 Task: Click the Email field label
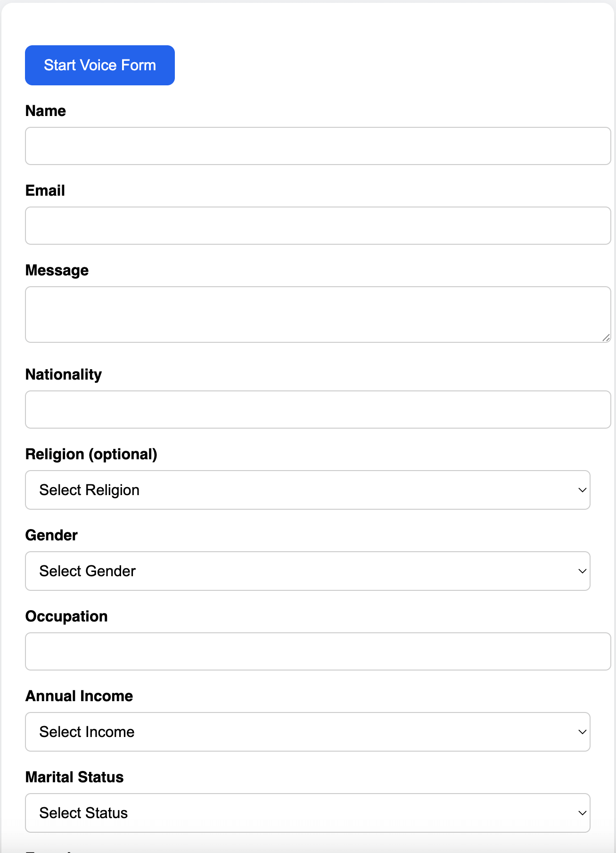click(x=45, y=190)
